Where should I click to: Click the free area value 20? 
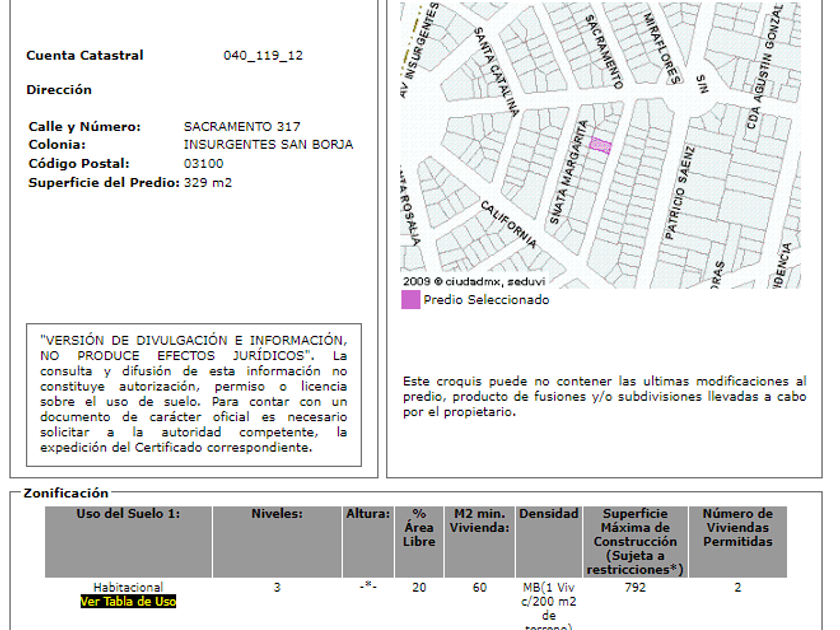point(419,588)
